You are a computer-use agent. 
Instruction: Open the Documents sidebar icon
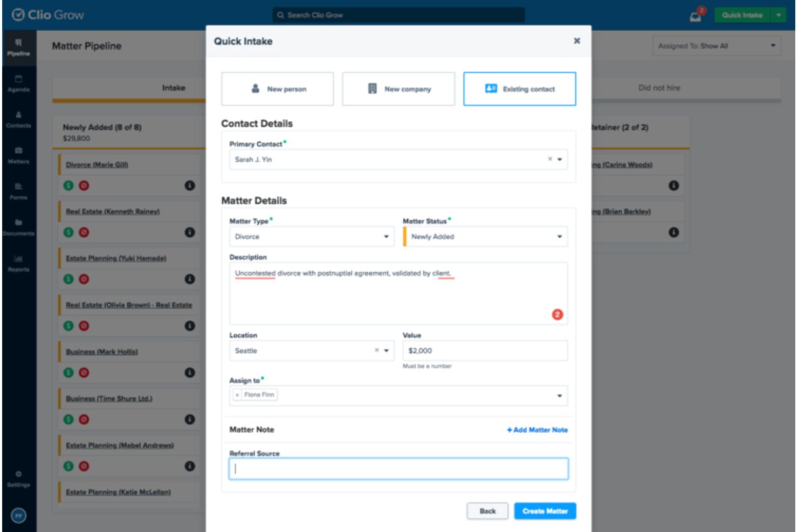click(x=18, y=227)
